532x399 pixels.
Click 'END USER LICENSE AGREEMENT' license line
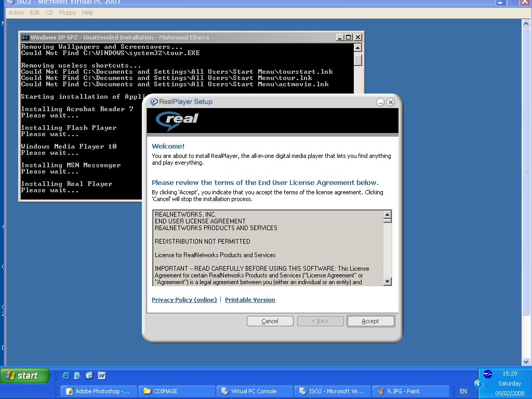[x=200, y=221]
